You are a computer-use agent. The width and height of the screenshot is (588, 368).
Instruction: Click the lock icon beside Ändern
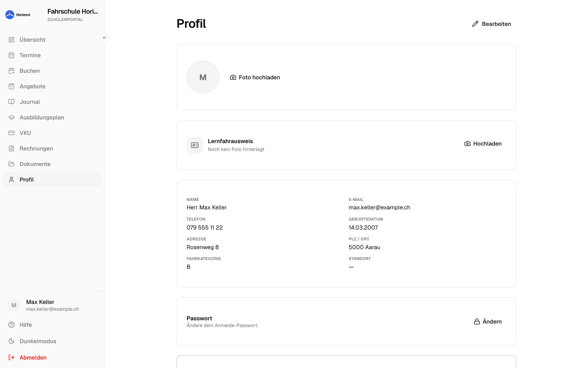coord(477,322)
